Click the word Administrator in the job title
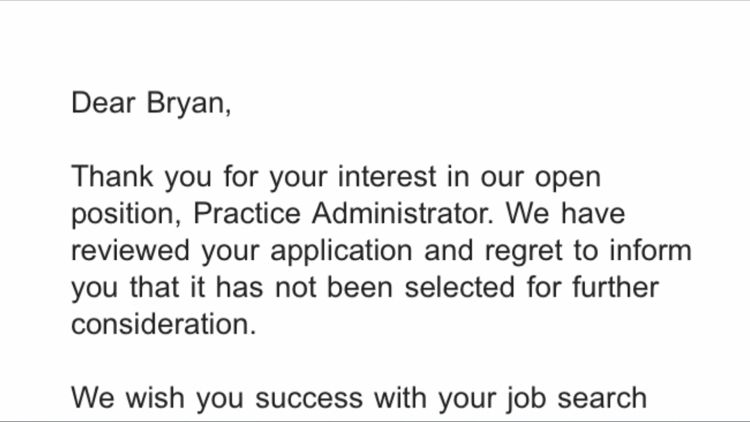This screenshot has height=422, width=750. coord(402,213)
